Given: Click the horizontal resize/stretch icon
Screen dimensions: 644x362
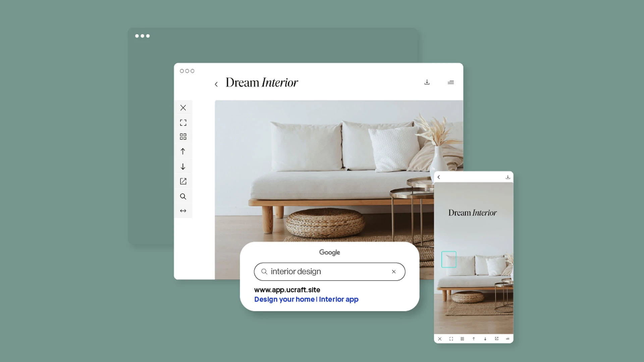Looking at the screenshot, I should click(183, 211).
